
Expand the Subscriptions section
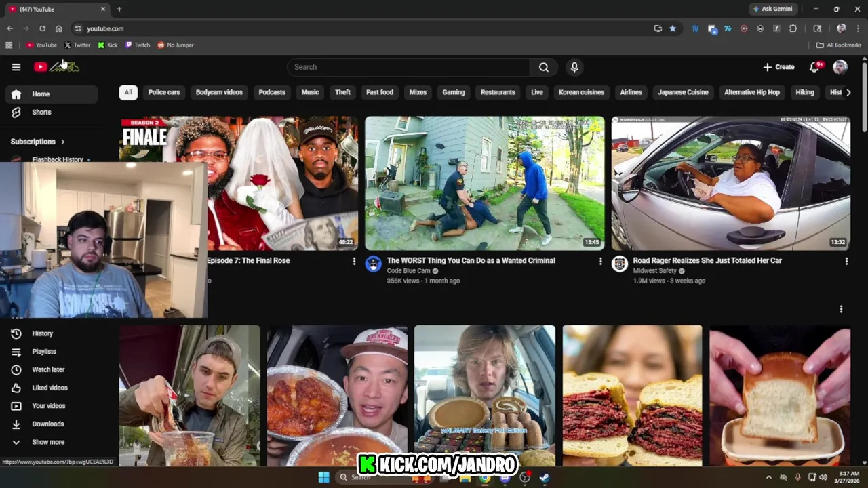pyautogui.click(x=37, y=142)
